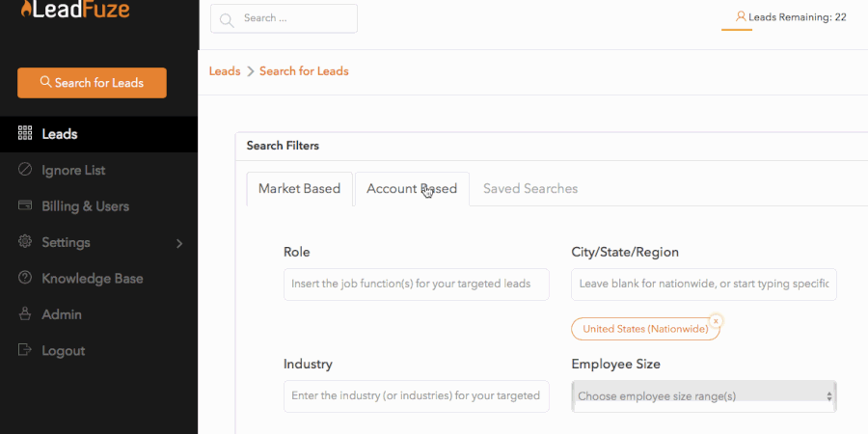The width and height of the screenshot is (868, 434).
Task: Click the orange Search for Leads button
Action: click(92, 83)
